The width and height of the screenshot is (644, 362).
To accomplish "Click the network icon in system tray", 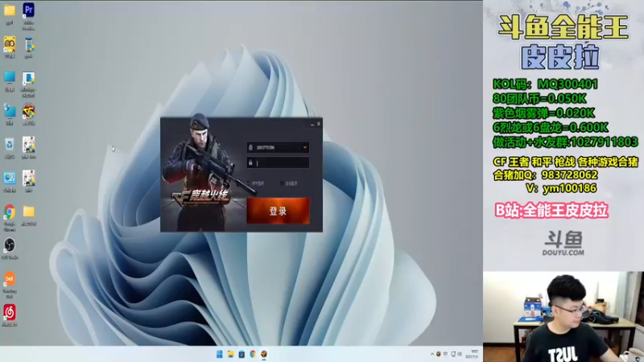I will 453,354.
